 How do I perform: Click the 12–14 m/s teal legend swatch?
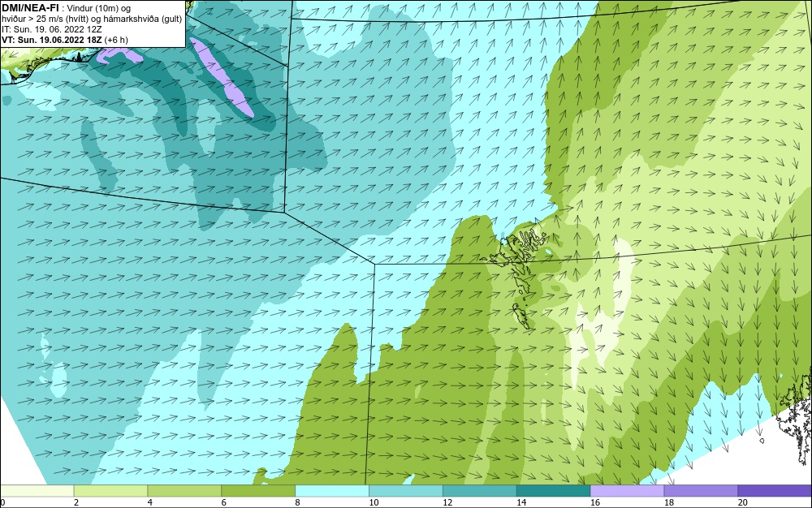pyautogui.click(x=480, y=491)
